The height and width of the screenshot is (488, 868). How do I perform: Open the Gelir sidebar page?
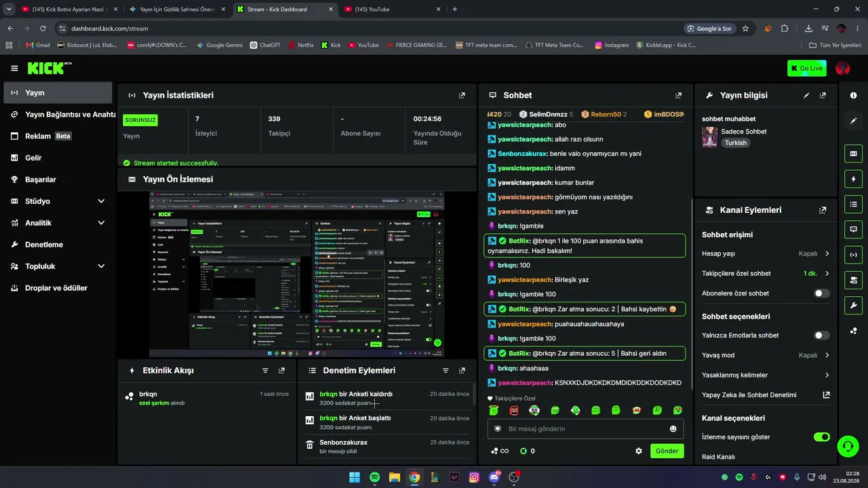58,158
